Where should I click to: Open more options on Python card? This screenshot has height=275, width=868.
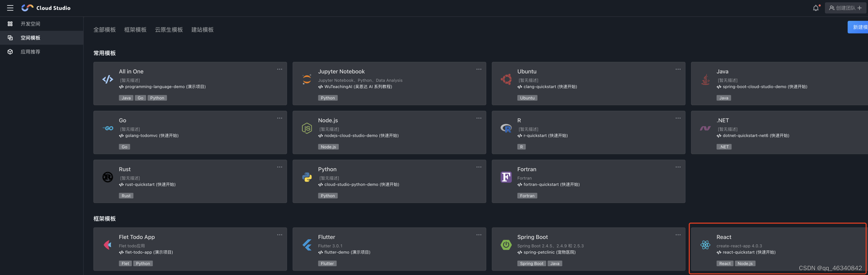click(x=479, y=167)
